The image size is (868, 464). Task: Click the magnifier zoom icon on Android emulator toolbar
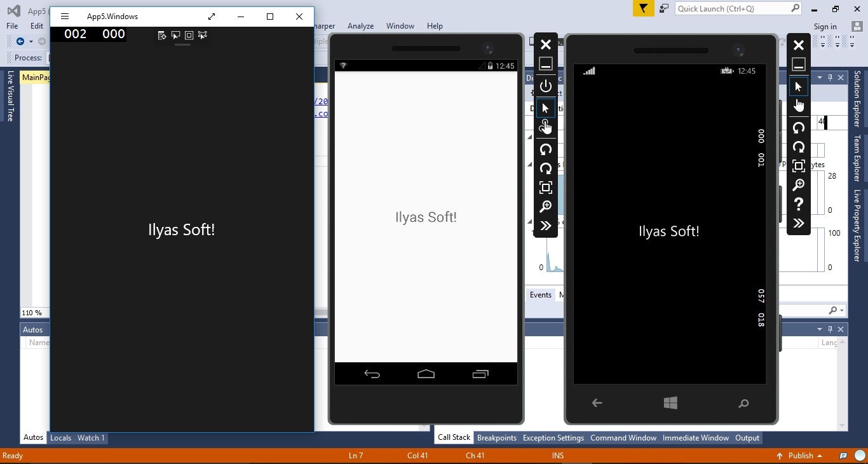(546, 207)
